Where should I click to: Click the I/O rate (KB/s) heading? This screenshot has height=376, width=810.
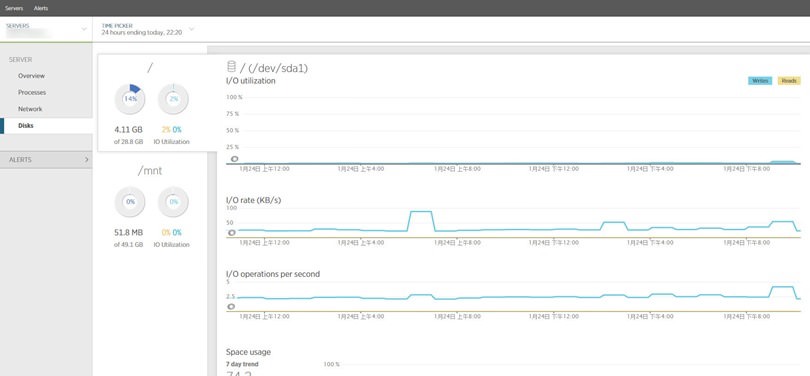[254, 200]
